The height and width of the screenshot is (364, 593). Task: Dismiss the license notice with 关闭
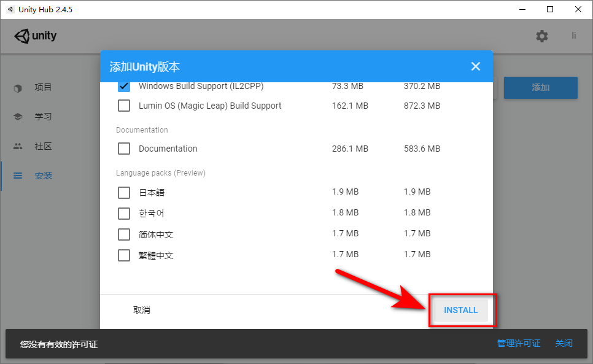point(564,343)
